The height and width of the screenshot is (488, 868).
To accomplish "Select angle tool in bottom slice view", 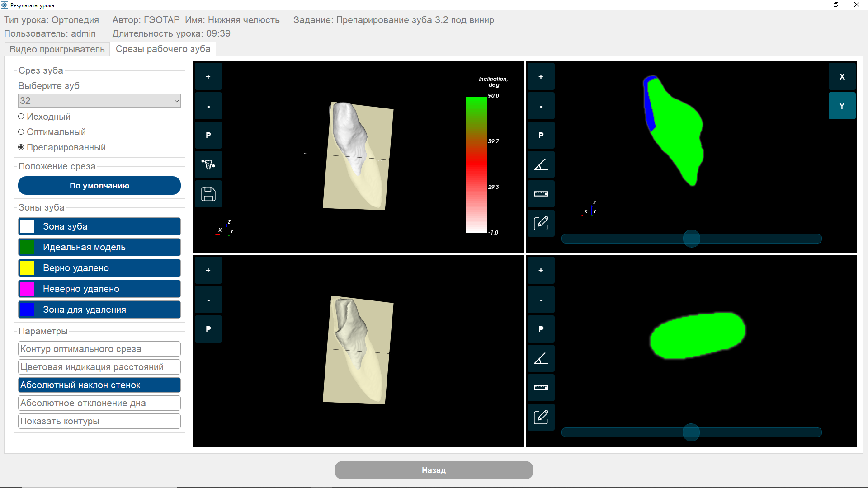I will [x=541, y=358].
